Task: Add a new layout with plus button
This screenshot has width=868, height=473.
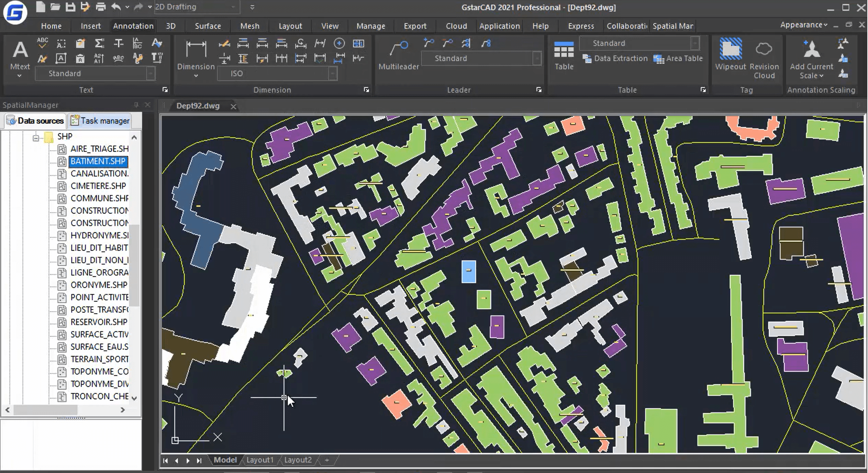Action: 327,460
